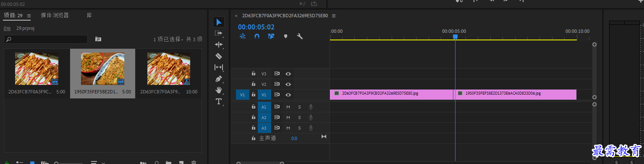Mute audio track A1
This screenshot has width=644, height=164.
tap(288, 107)
